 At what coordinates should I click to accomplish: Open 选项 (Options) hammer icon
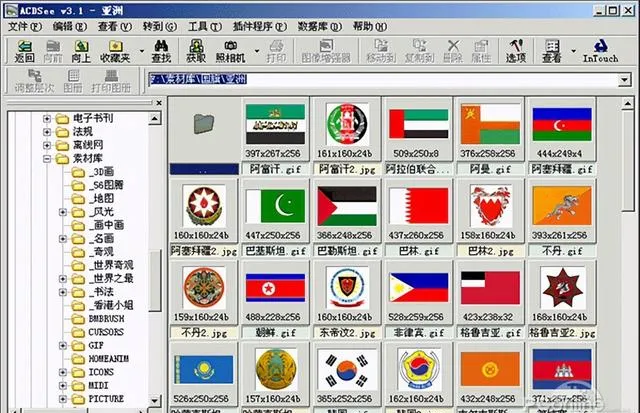tap(516, 51)
